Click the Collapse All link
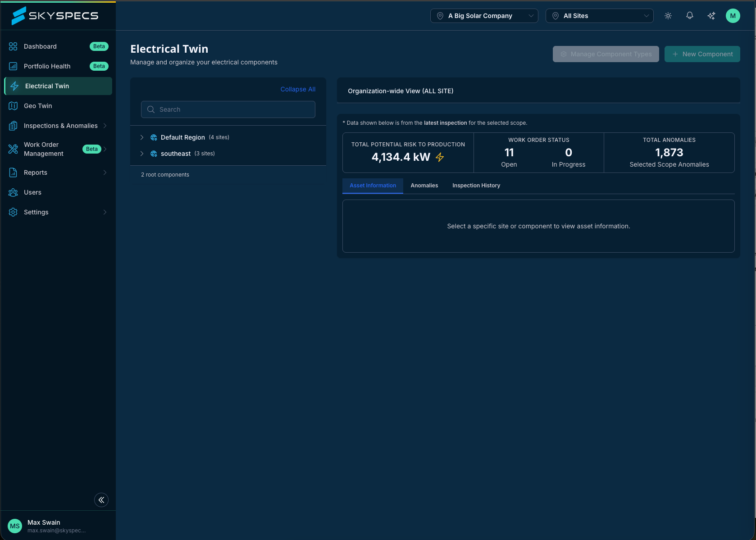Image resolution: width=756 pixels, height=540 pixels. [298, 89]
